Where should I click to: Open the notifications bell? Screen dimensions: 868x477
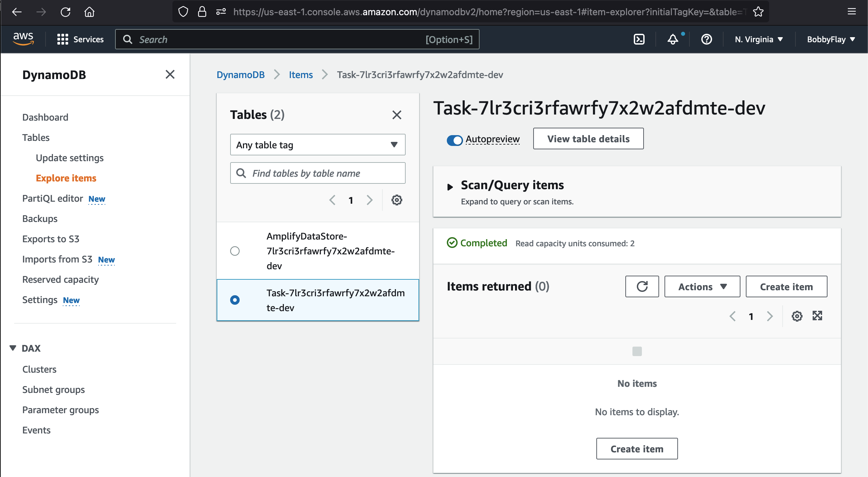coord(673,39)
